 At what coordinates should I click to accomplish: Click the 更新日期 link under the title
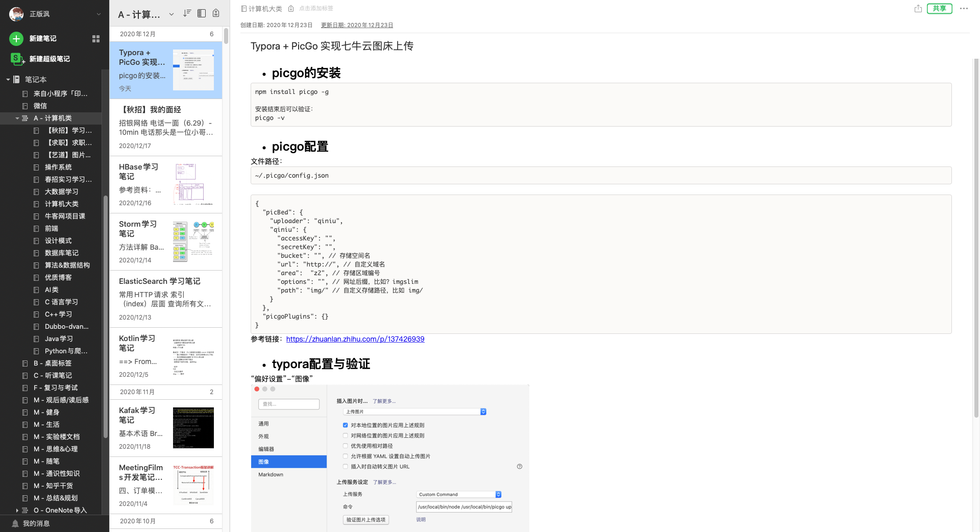357,25
